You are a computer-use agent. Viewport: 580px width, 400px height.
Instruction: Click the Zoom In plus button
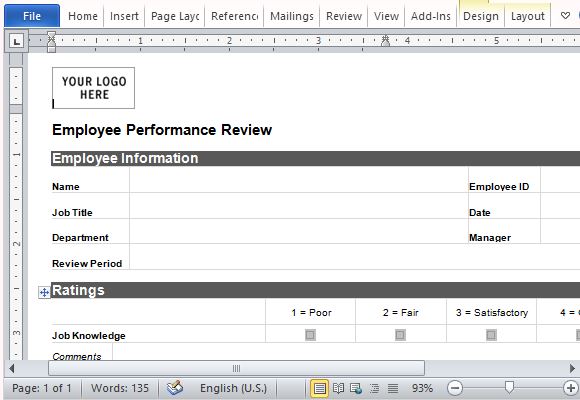(x=571, y=388)
